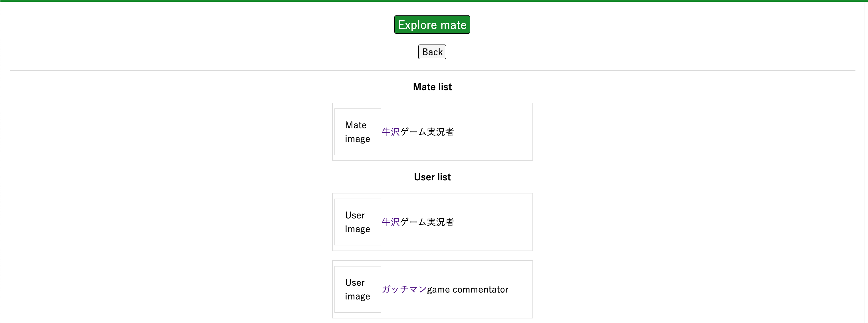
Task: Open the ガッチマン link
Action: point(403,289)
